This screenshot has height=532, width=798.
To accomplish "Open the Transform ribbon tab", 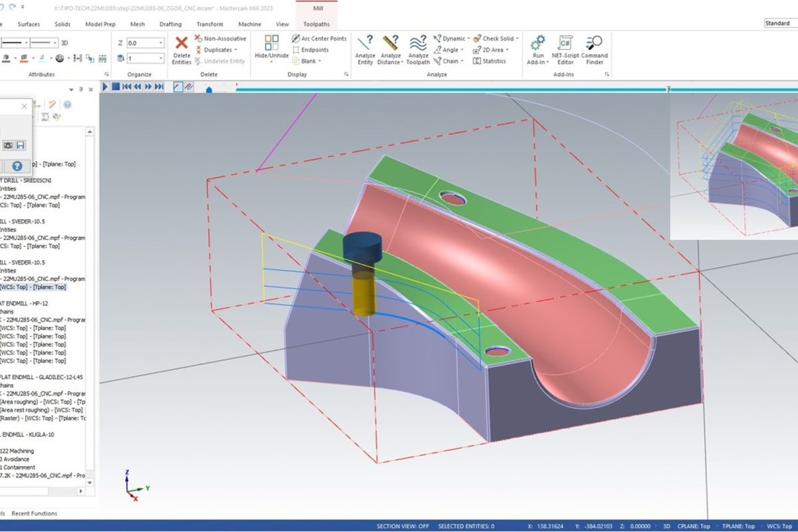I will [210, 24].
